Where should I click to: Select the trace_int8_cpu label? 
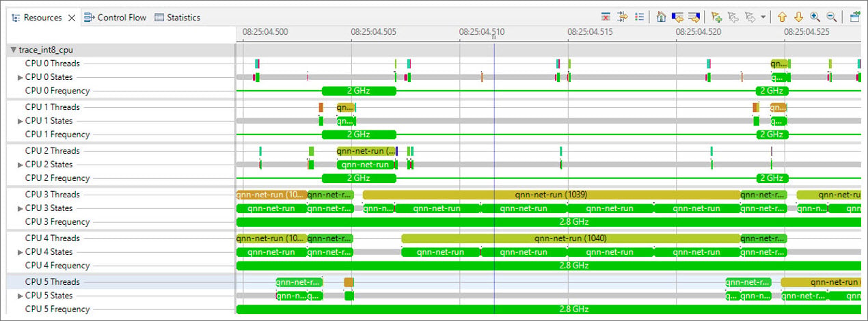(45, 50)
